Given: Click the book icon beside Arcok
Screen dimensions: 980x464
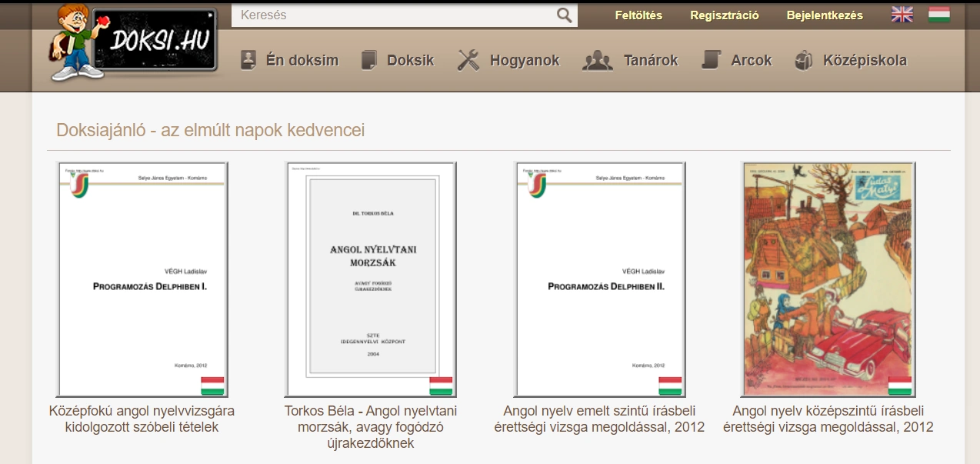Looking at the screenshot, I should [711, 60].
